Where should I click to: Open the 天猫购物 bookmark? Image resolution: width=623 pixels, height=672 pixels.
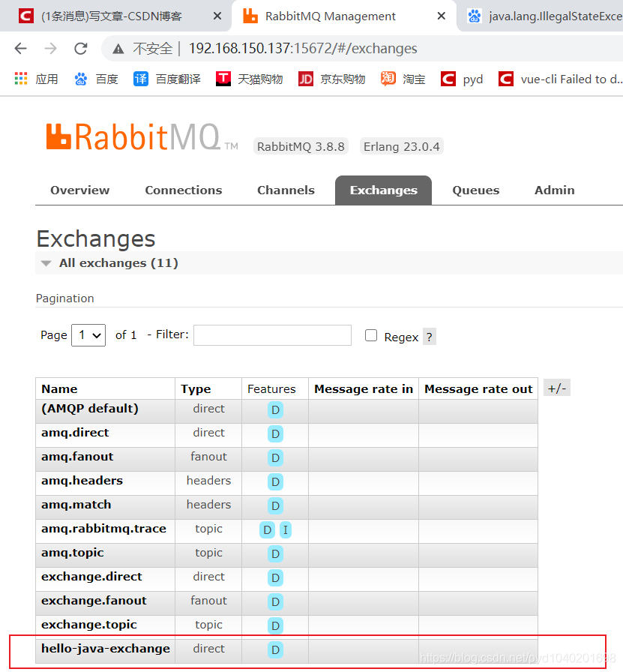click(250, 79)
